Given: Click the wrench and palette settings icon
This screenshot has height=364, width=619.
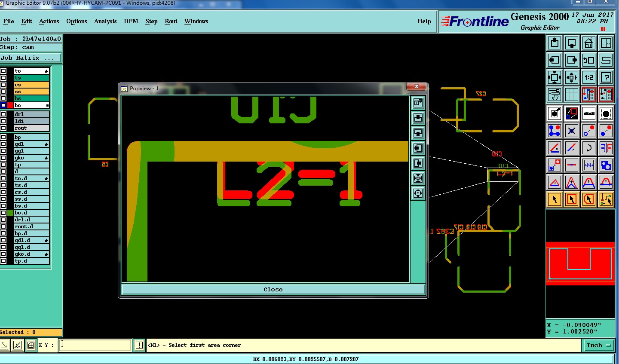Looking at the screenshot, I should (555, 95).
